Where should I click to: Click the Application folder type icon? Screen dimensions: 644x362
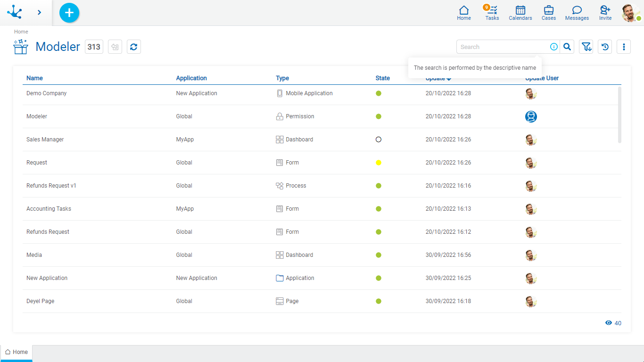280,278
